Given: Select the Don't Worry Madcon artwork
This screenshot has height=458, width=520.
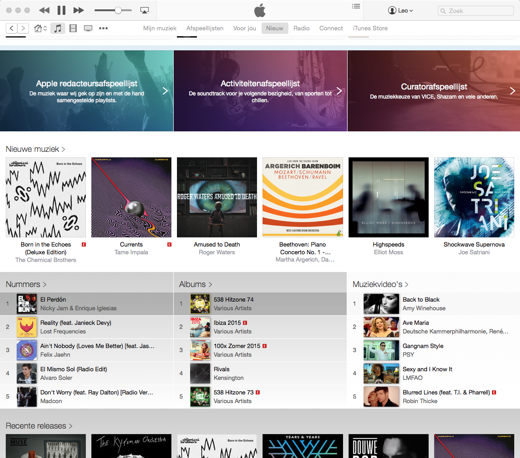Looking at the screenshot, I should point(27,397).
